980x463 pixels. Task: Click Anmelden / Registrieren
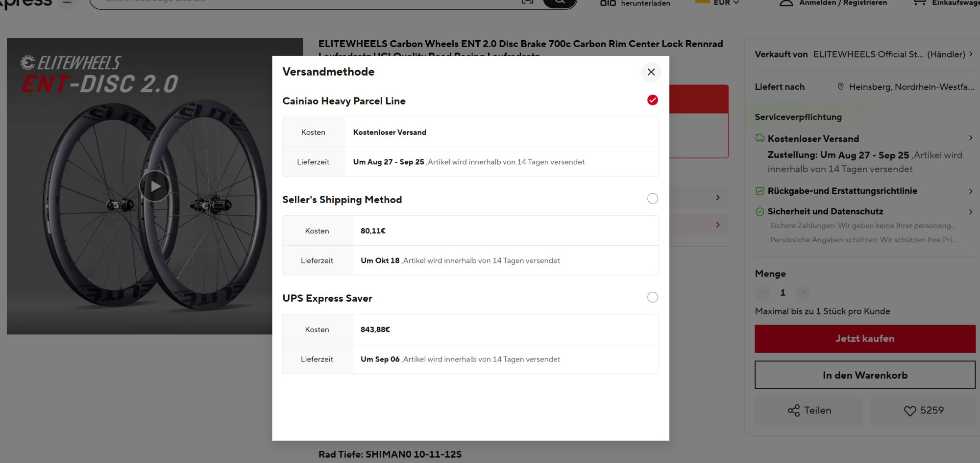click(x=843, y=2)
